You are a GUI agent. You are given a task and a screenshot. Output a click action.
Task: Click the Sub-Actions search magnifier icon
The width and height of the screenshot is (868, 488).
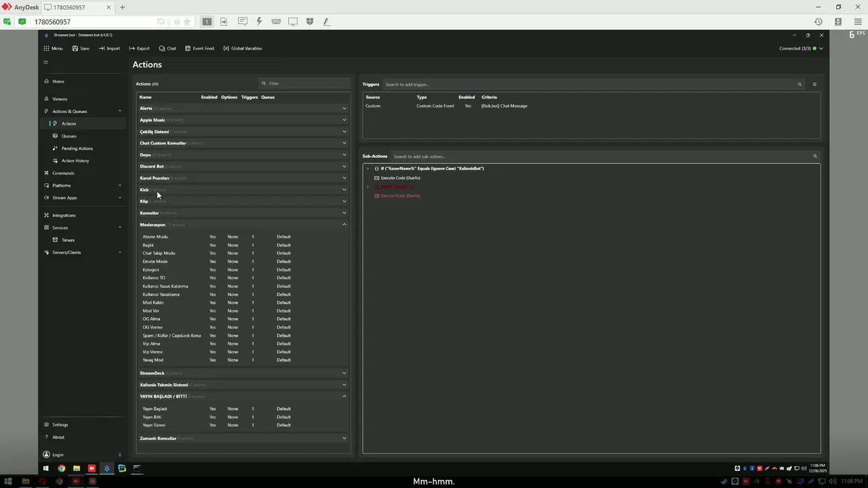pos(815,156)
